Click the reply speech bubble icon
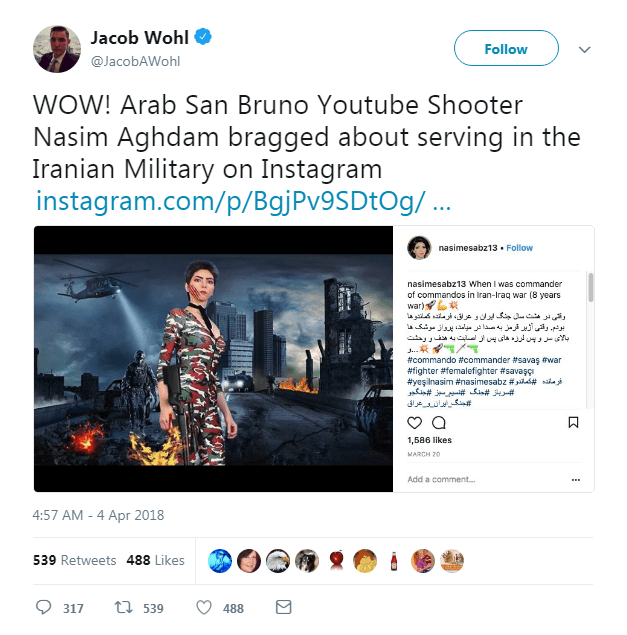 pos(43,607)
